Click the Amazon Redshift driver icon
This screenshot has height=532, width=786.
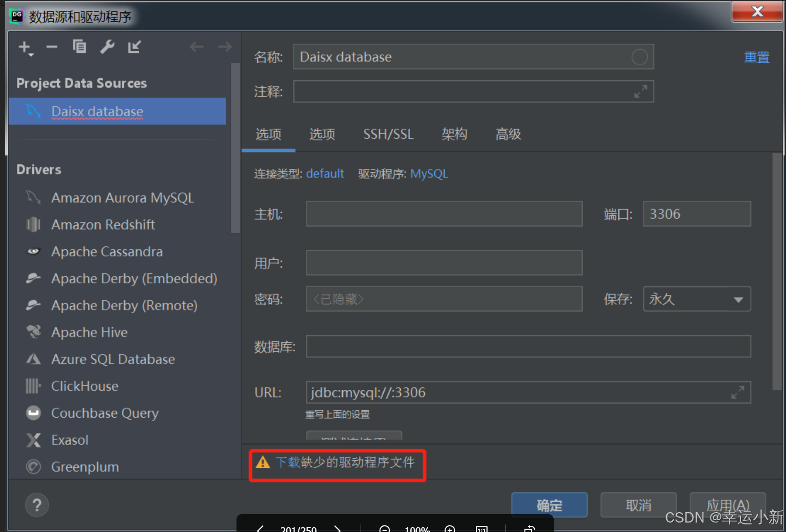tap(34, 225)
